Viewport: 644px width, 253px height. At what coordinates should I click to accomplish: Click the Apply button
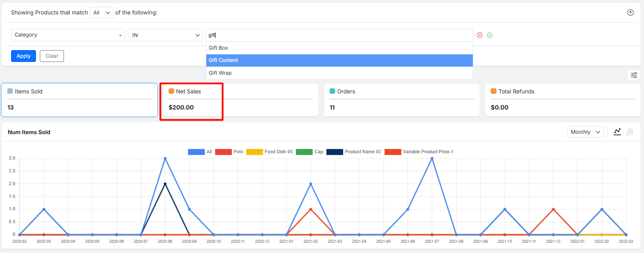click(x=23, y=56)
